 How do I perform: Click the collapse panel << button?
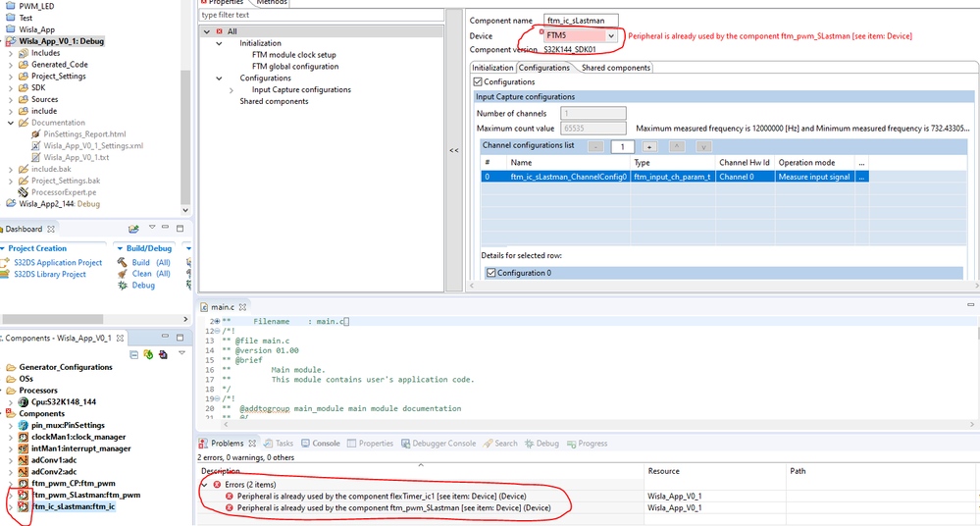(454, 150)
